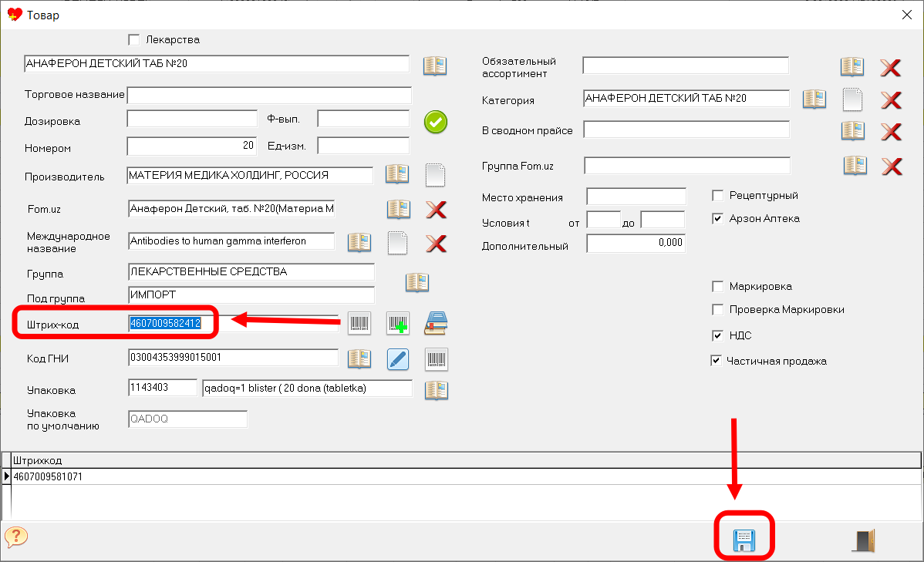
Task: Open stacked books icon beside barcode
Action: 436,324
